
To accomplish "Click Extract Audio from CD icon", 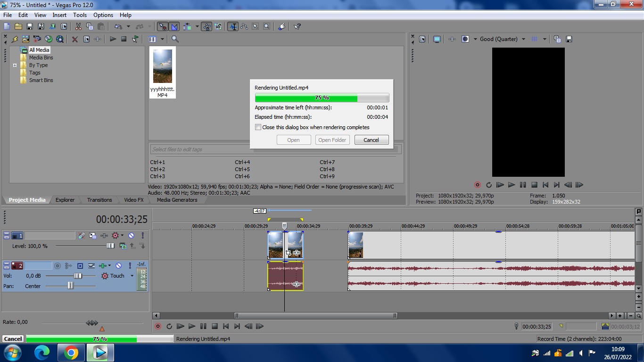I will point(48,39).
